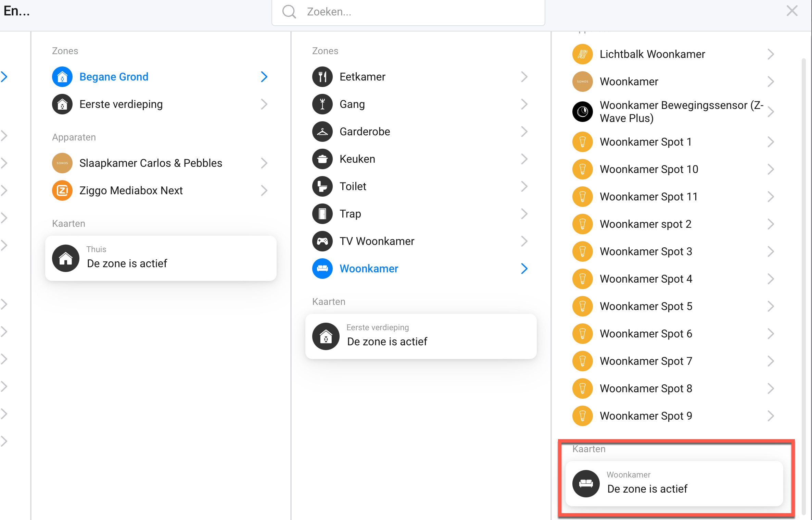Click the Toilet zone icon
Viewport: 812px width, 520px height.
click(x=322, y=186)
